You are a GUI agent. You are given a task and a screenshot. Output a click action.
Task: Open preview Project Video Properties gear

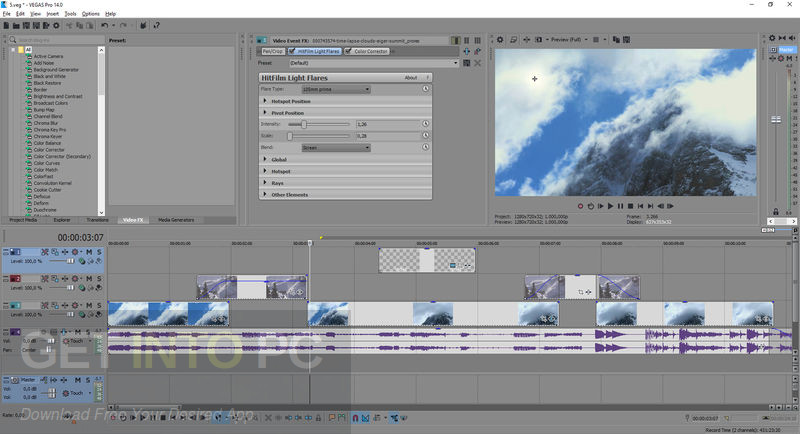tap(500, 39)
